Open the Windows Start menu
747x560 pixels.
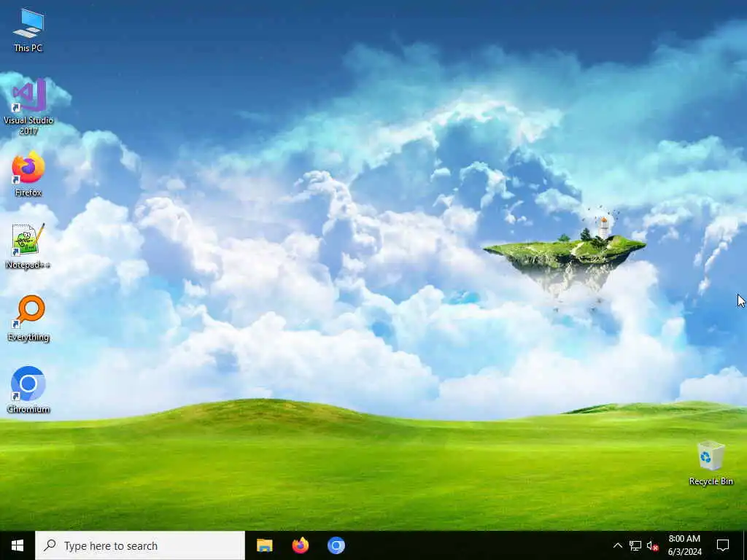tap(18, 545)
